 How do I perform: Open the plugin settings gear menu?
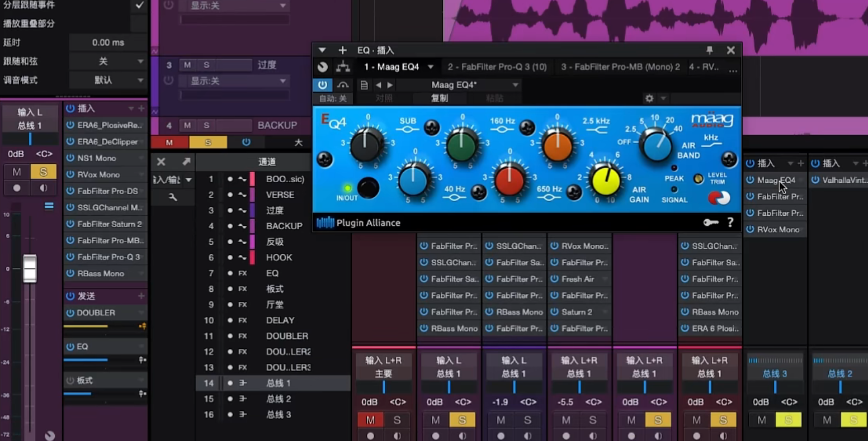pos(649,98)
